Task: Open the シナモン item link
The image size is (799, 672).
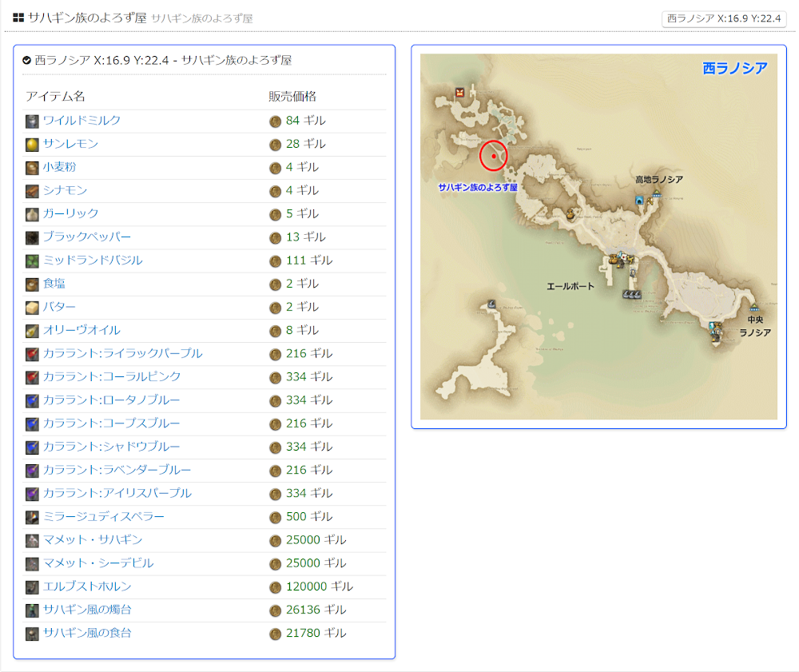Action: [x=65, y=190]
